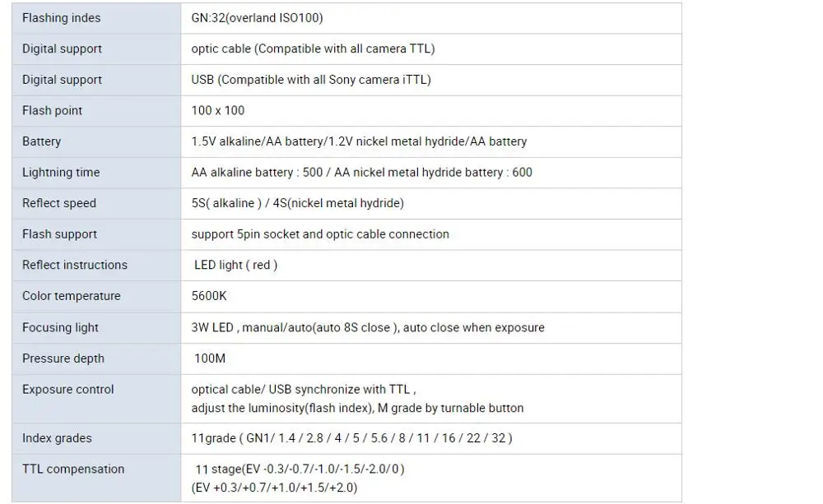
Task: Click the LED light red value
Action: (235, 266)
